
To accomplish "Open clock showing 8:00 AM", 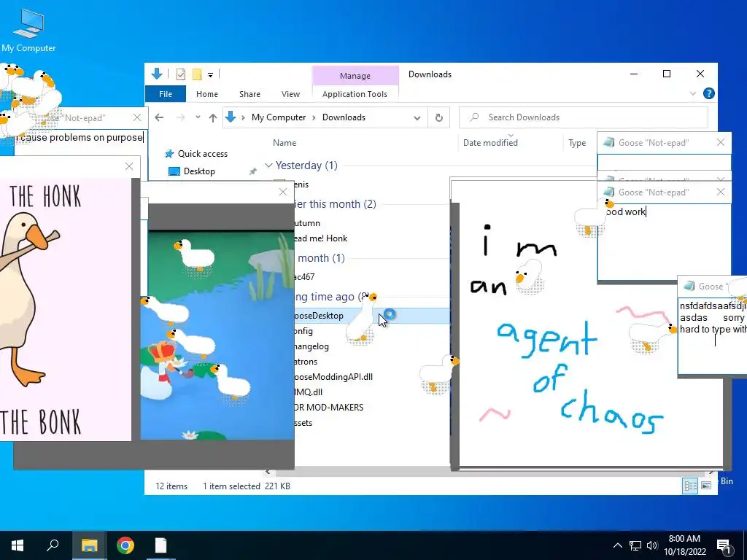I will (x=684, y=545).
